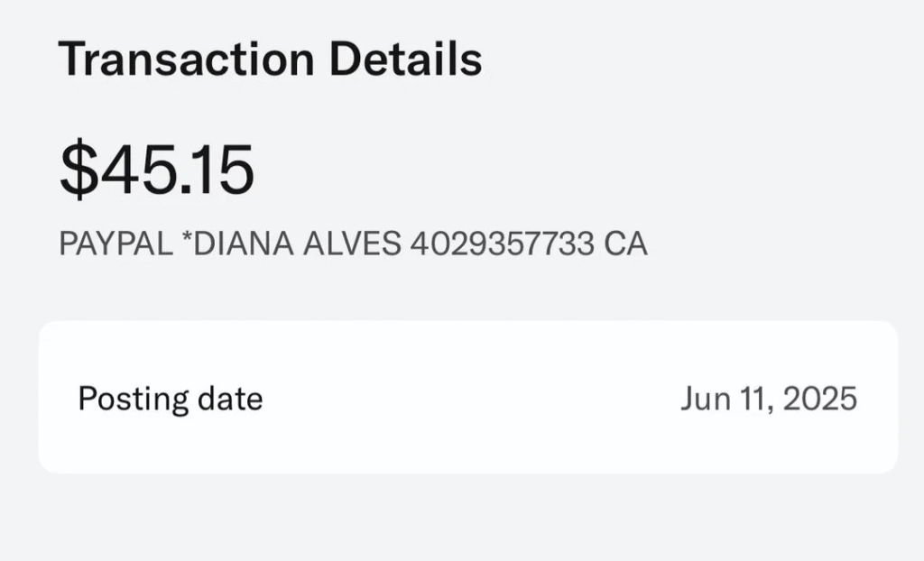Click the dollar sign of the amount

click(x=79, y=171)
